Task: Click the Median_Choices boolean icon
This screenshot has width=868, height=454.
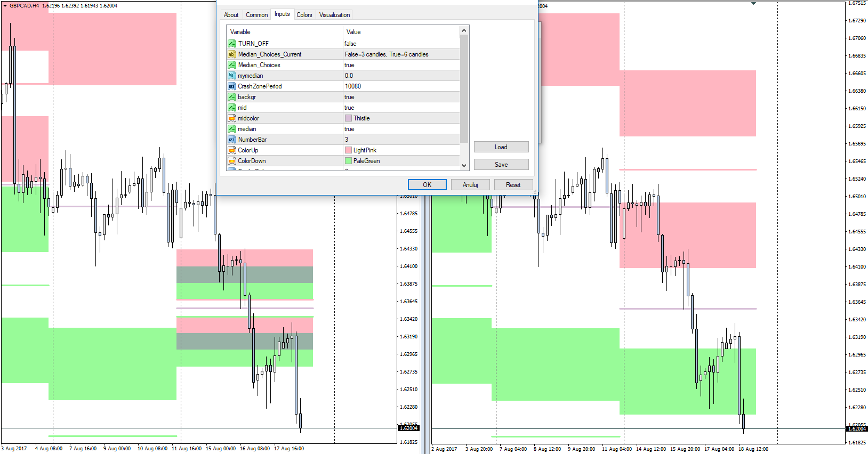Action: tap(231, 65)
